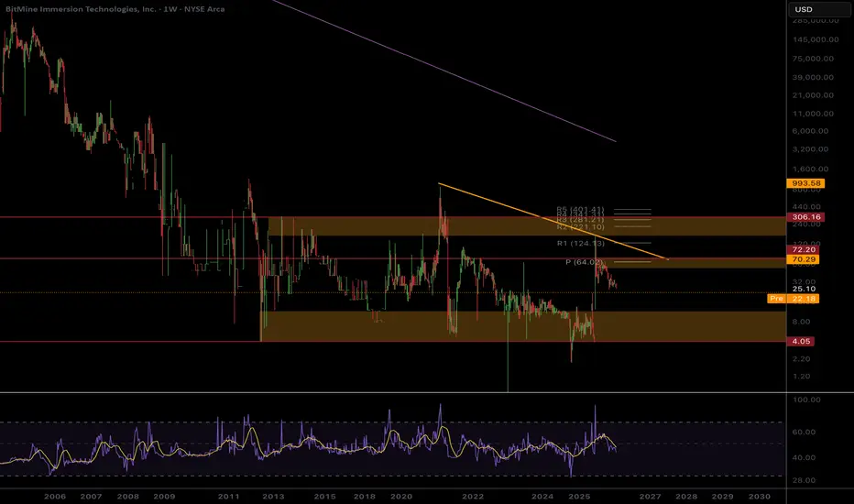Viewport: 854px width, 504px height.
Task: Click the 2013 year on time axis
Action: [x=273, y=497]
